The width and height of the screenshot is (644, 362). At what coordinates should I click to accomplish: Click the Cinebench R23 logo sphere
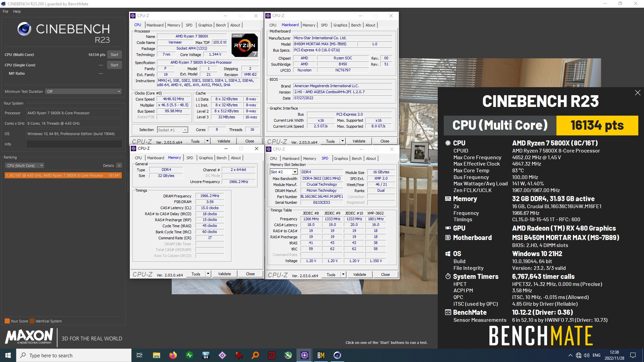tap(24, 29)
